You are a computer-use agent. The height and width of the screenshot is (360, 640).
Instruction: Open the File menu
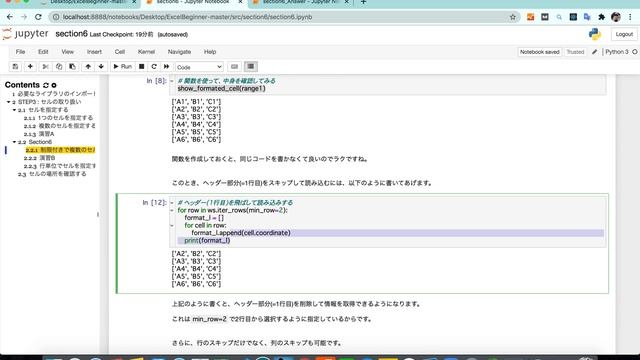pos(20,52)
